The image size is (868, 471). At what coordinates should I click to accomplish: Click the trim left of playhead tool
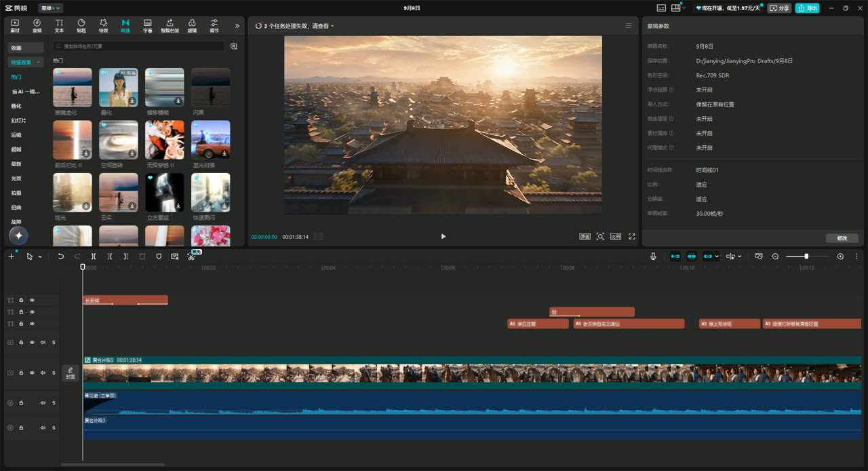(x=110, y=257)
